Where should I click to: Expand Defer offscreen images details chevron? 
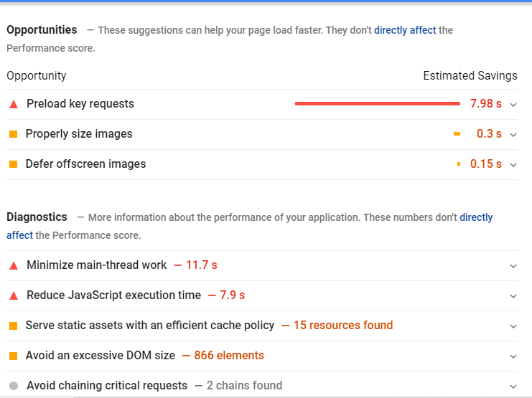tap(513, 165)
